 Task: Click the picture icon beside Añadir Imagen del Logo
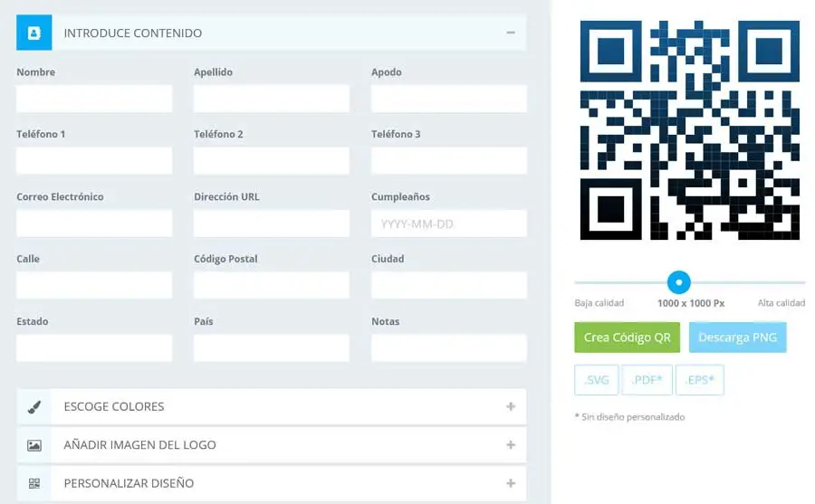coord(34,445)
